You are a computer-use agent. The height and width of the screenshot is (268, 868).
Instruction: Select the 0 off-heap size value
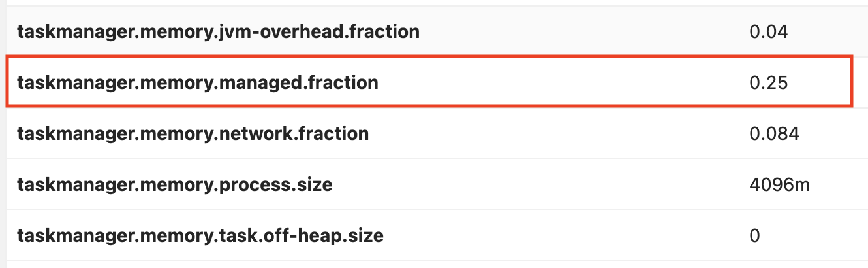pos(755,235)
